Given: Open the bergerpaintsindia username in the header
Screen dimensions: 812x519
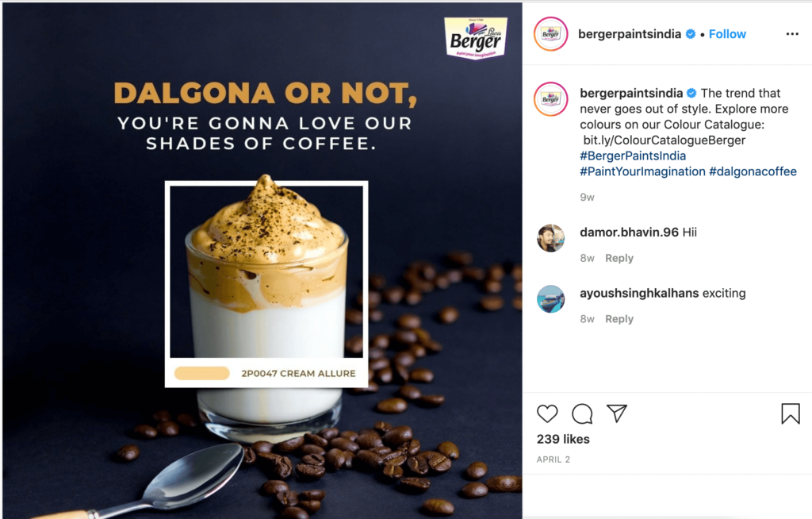Looking at the screenshot, I should point(629,34).
